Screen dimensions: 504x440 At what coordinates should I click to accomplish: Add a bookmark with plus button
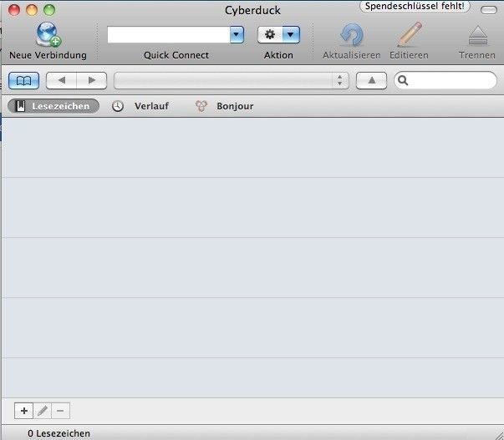[23, 411]
